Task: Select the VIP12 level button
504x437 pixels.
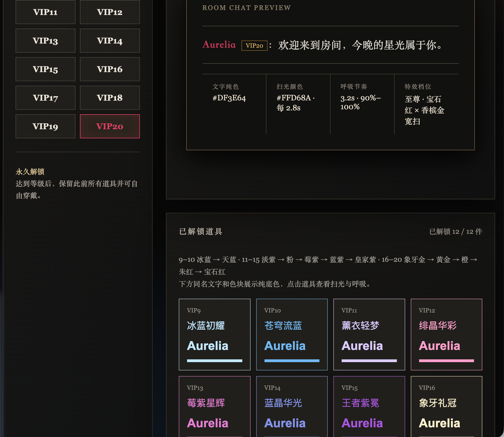Action: click(x=110, y=12)
